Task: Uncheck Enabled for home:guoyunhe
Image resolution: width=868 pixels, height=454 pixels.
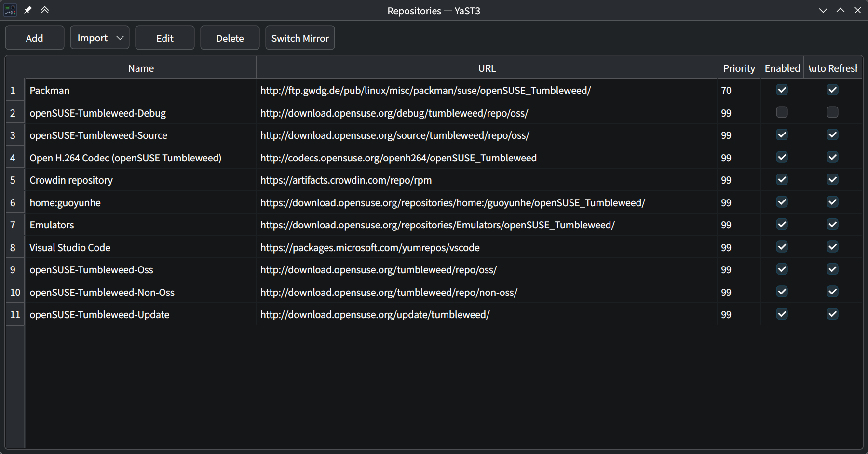Action: 782,202
